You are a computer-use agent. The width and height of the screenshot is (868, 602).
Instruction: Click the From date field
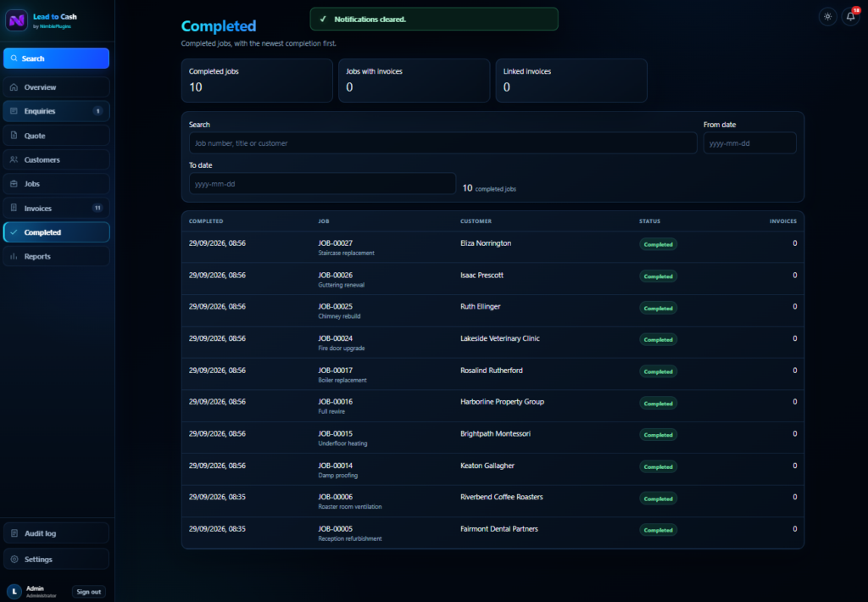[749, 143]
